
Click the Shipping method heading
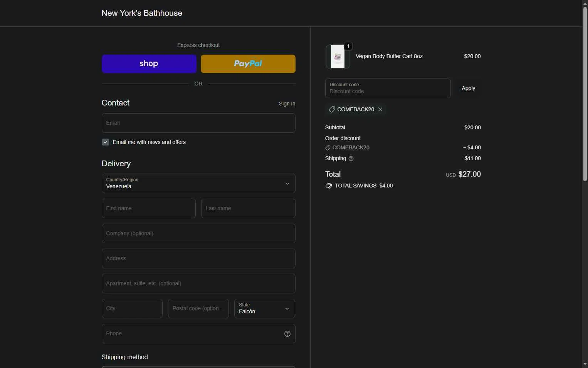tap(125, 357)
